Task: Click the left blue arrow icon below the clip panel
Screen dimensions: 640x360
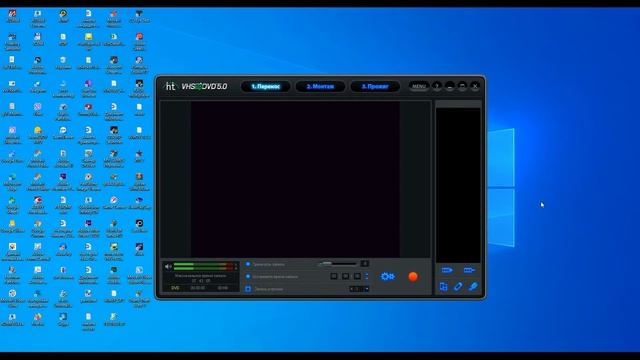Action: point(447,270)
